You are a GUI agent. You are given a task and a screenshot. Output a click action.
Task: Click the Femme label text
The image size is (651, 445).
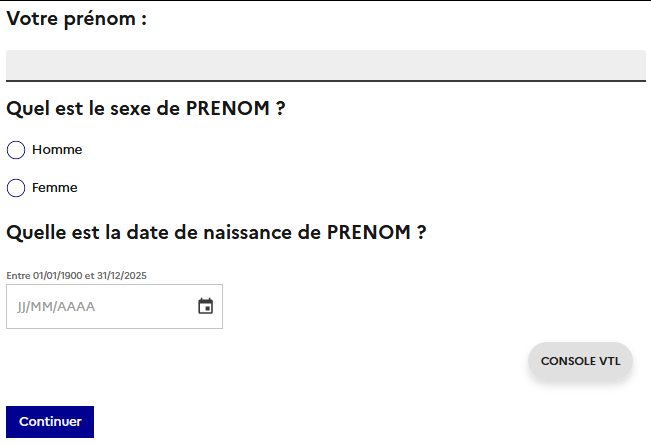54,188
